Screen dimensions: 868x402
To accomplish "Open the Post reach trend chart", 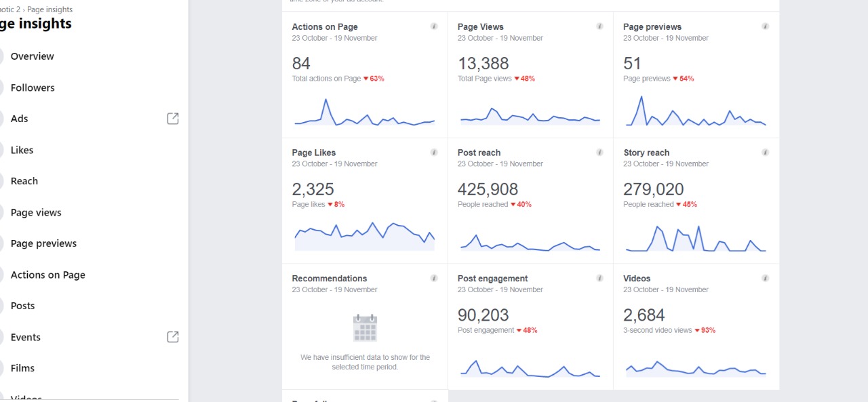I will click(x=530, y=243).
